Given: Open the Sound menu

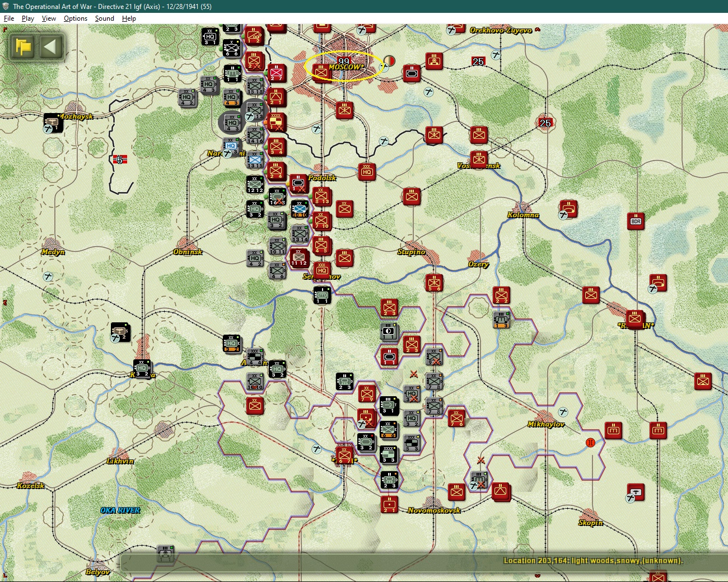Looking at the screenshot, I should pyautogui.click(x=105, y=18).
